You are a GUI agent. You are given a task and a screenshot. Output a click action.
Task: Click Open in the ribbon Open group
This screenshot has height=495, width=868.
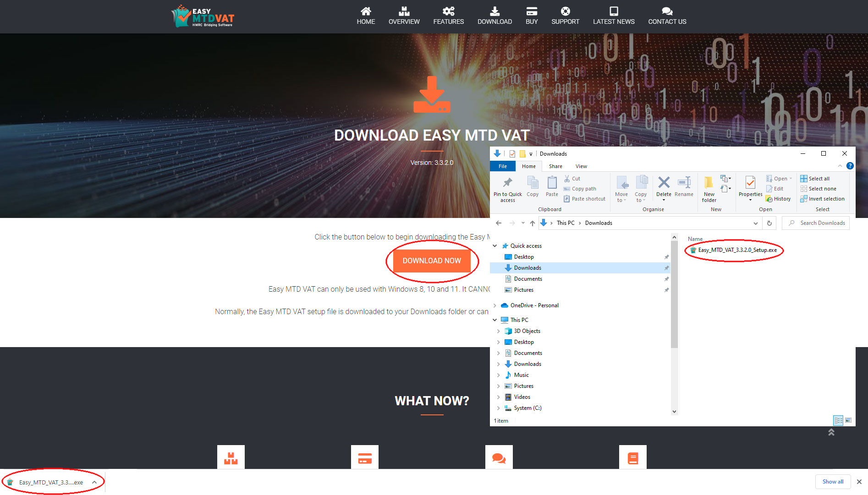point(779,179)
